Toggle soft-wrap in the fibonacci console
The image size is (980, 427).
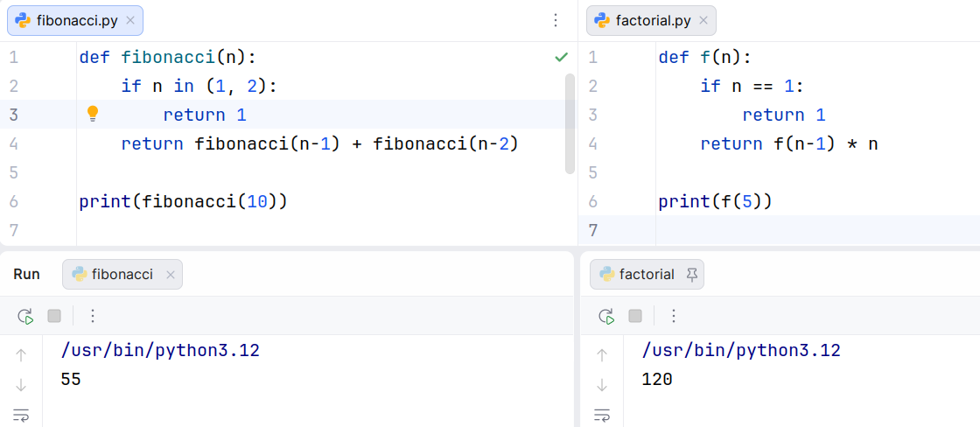[21, 415]
